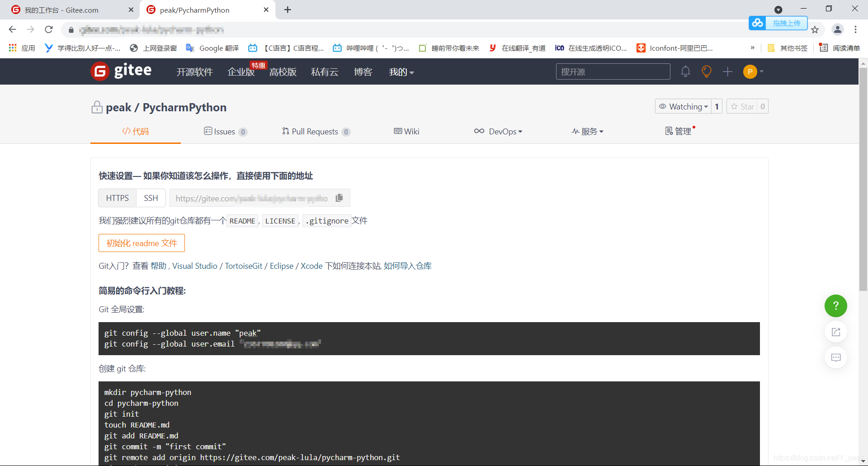The image size is (868, 466).
Task: Select HTTPS clone option
Action: [118, 198]
